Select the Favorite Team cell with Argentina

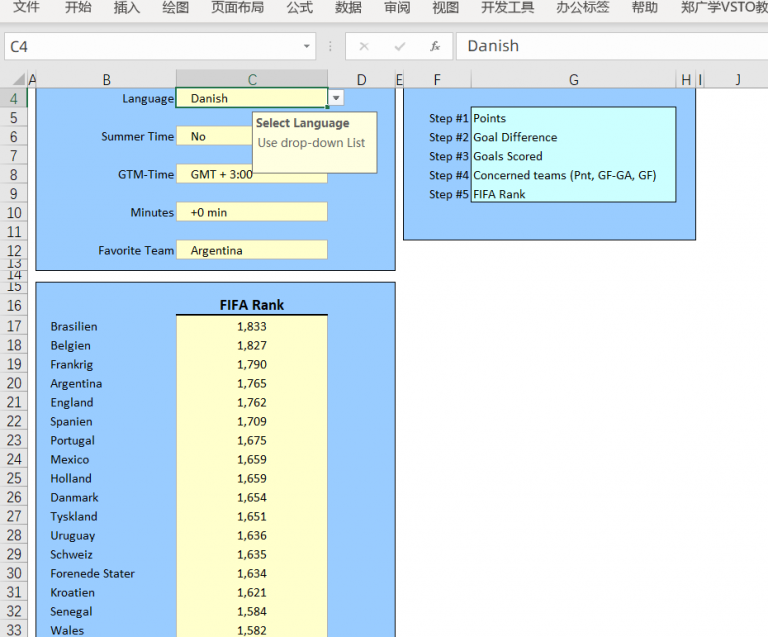coord(251,250)
